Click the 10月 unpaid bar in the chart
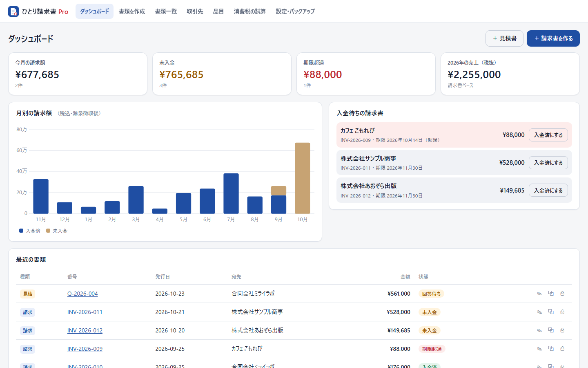Image resolution: width=588 pixels, height=368 pixels. (303, 178)
